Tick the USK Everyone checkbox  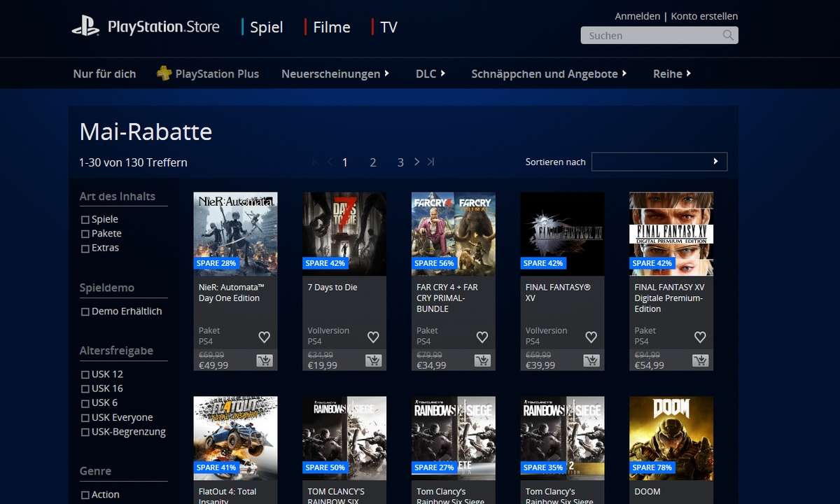tap(85, 418)
